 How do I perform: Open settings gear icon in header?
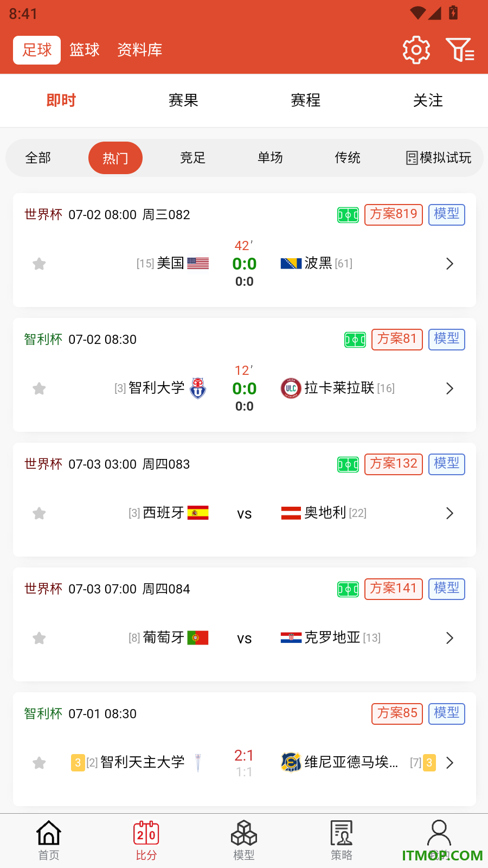[x=416, y=50]
